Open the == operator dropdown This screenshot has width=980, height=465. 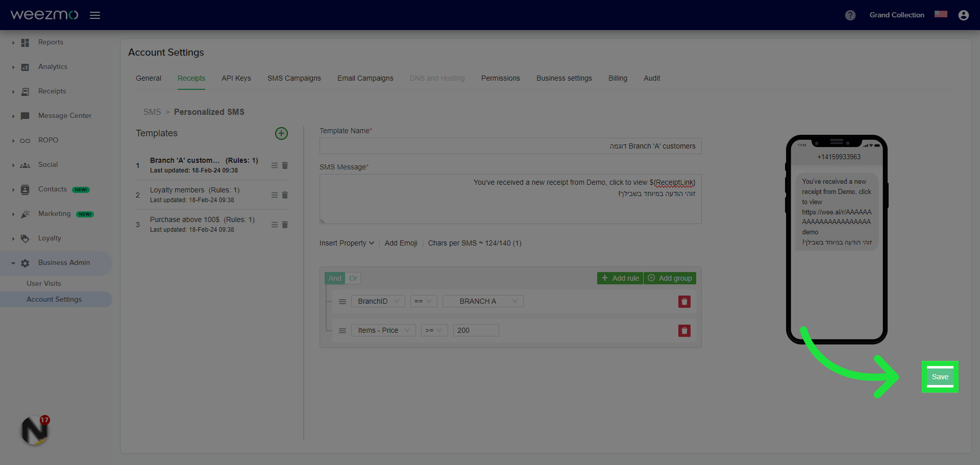(424, 301)
